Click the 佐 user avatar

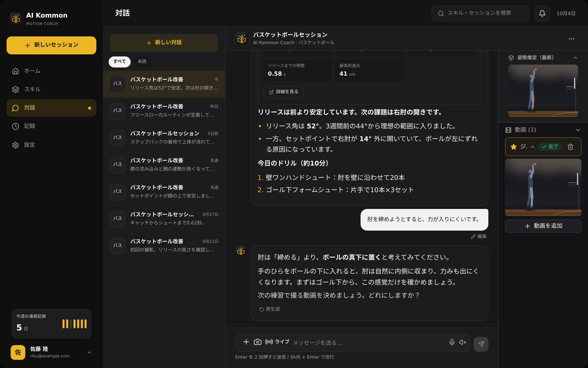coord(18,352)
